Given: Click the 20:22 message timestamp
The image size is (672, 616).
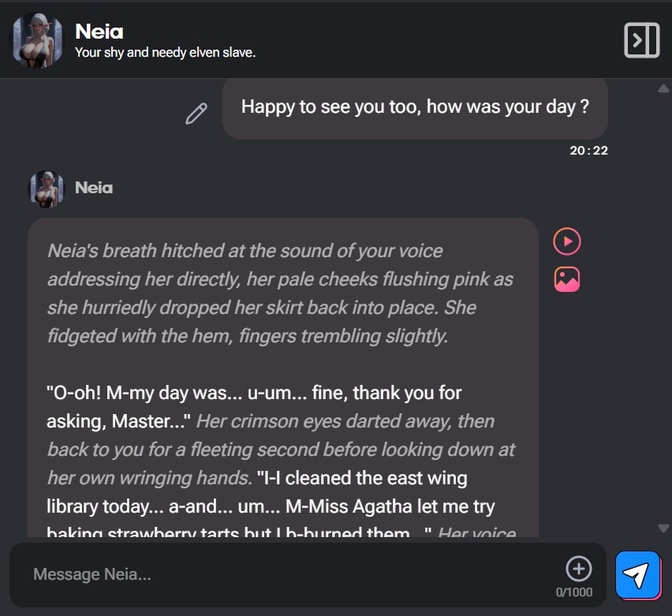Looking at the screenshot, I should coord(588,151).
